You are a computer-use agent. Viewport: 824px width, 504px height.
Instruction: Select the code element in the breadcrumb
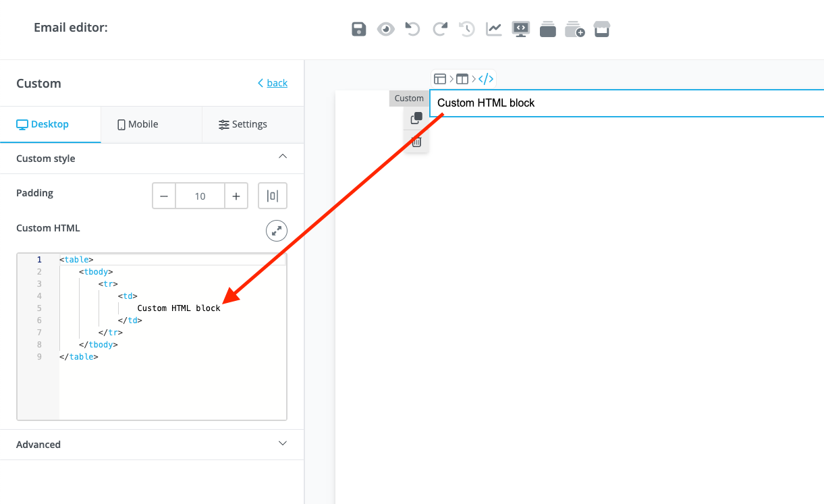(486, 78)
